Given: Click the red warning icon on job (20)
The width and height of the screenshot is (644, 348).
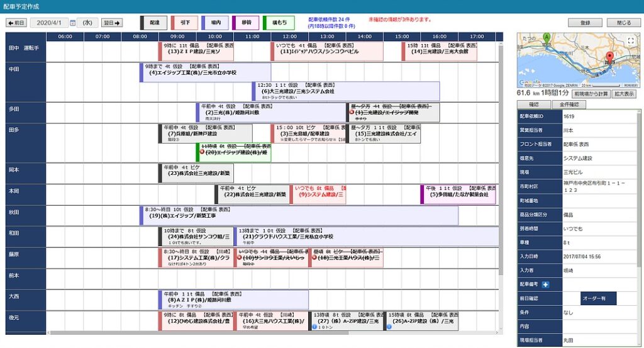Looking at the screenshot, I should tap(202, 152).
